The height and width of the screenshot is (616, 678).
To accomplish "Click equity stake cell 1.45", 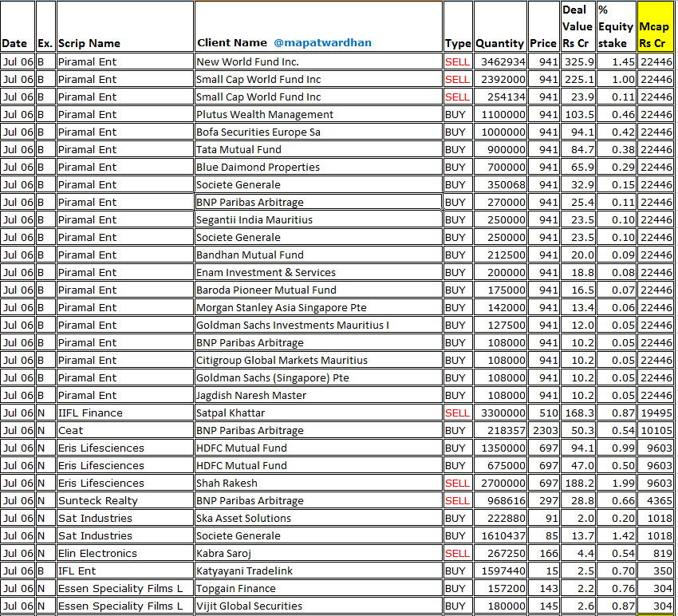I will pyautogui.click(x=616, y=62).
